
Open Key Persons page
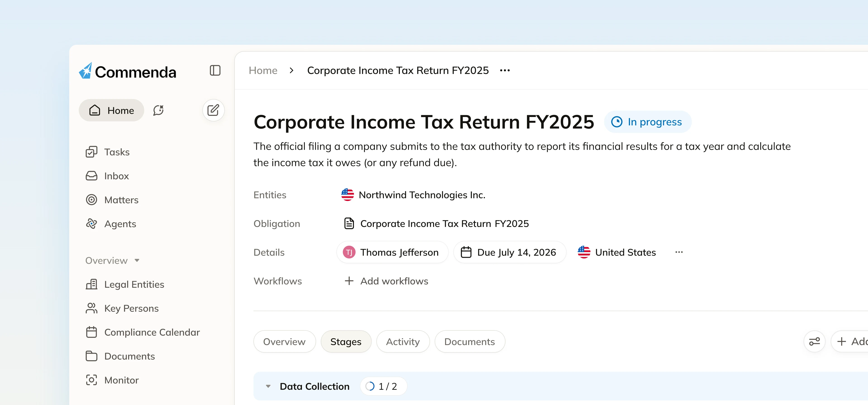(x=122, y=309)
